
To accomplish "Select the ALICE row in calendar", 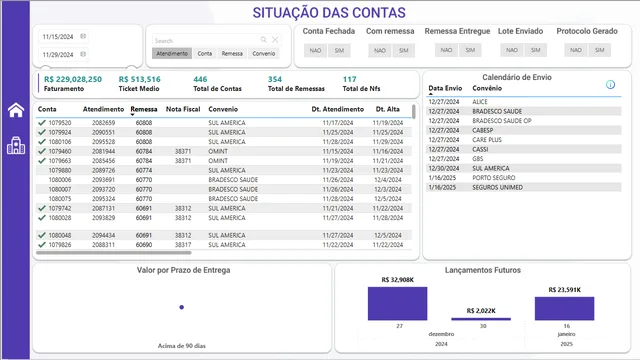I will pos(524,102).
